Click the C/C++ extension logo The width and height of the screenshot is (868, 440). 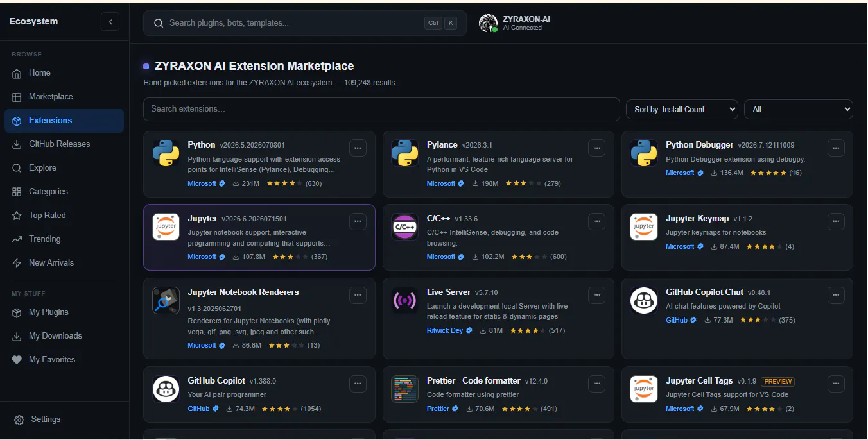pos(404,227)
